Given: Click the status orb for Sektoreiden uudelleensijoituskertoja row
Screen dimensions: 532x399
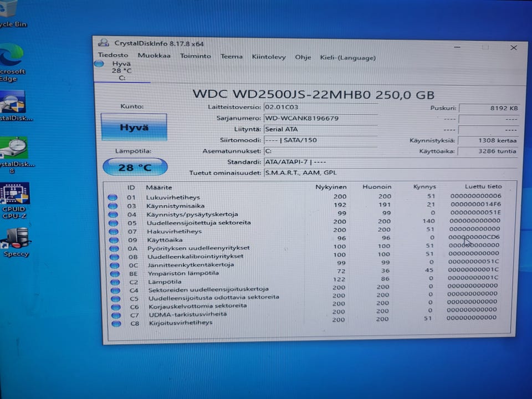Looking at the screenshot, I should [116, 290].
